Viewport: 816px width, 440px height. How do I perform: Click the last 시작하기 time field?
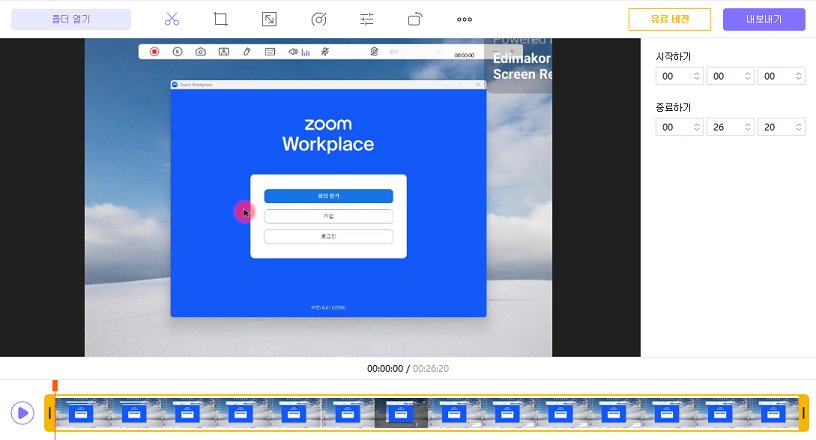[x=781, y=76]
